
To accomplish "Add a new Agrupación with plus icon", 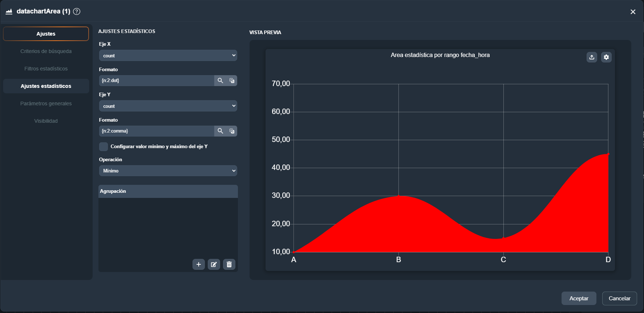I will tap(198, 264).
